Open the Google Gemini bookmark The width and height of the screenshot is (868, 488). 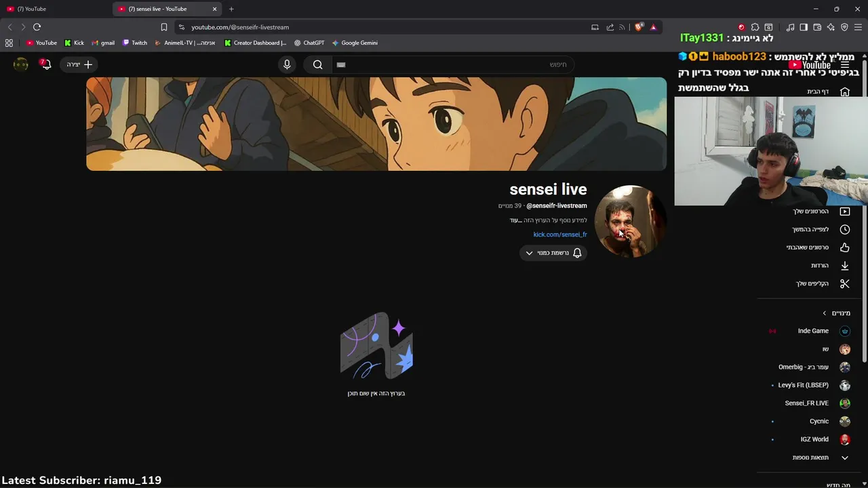point(355,43)
